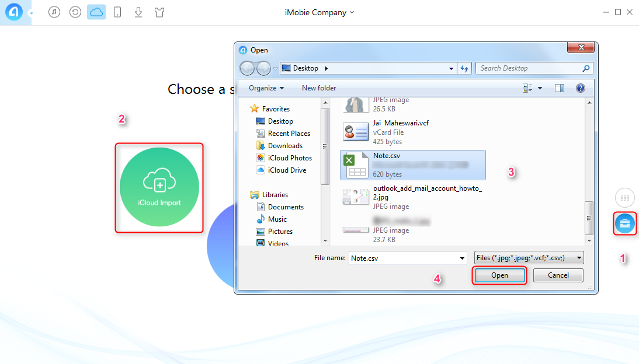639x364 pixels.
Task: Toggle the preview pane button
Action: pyautogui.click(x=559, y=88)
